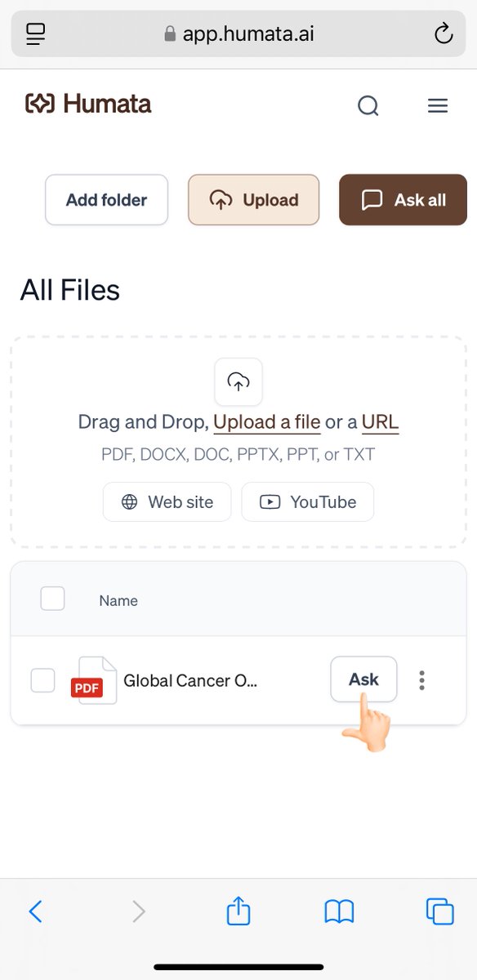
Task: Tick the checkbox for Global Cancer file
Action: [42, 680]
